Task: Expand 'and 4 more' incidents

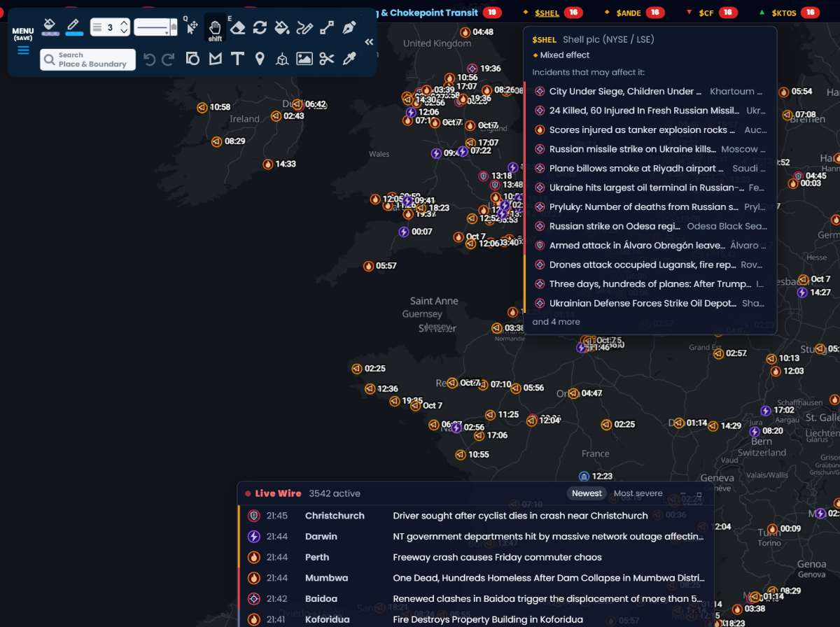Action: pos(556,322)
